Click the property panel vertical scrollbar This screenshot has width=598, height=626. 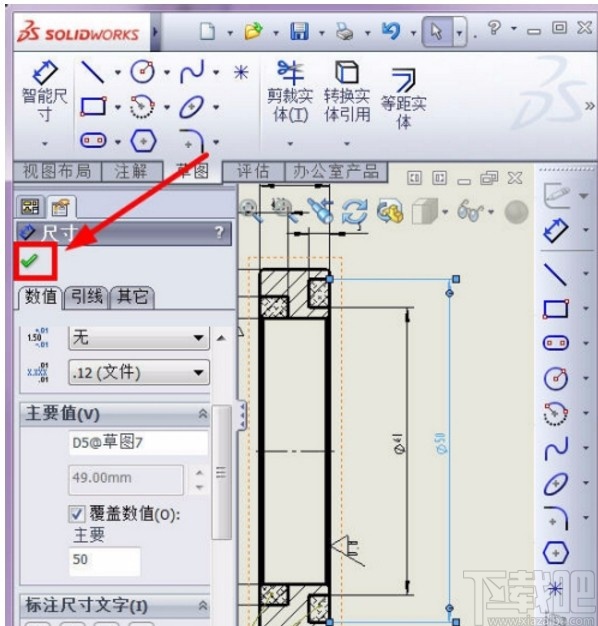coord(221,472)
